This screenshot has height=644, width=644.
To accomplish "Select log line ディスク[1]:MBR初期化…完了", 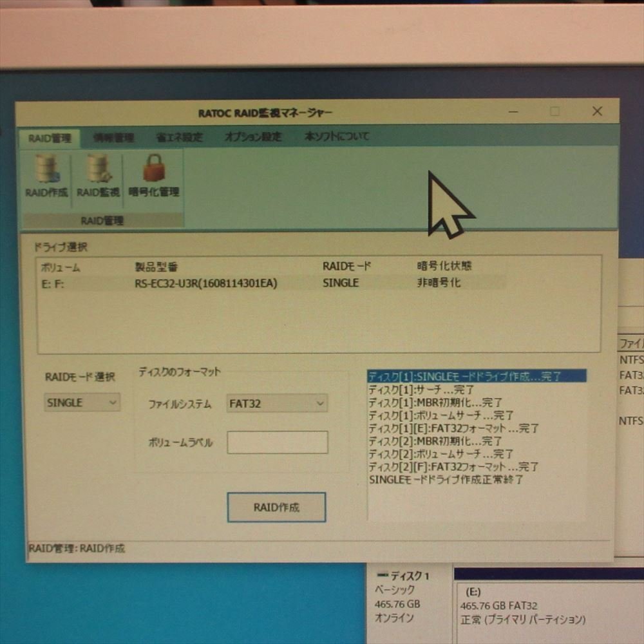I will coord(435,402).
